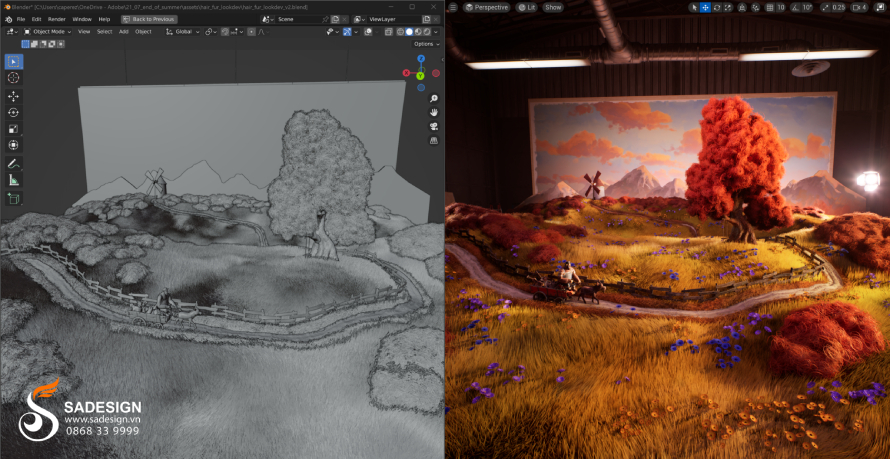Toggle the camera view icon in Blender
This screenshot has height=459, width=890.
(434, 126)
